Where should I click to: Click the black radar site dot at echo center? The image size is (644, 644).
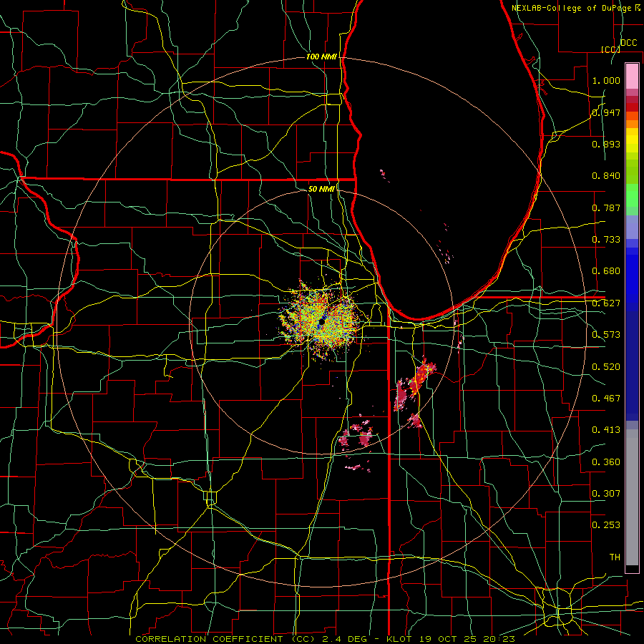point(323,323)
